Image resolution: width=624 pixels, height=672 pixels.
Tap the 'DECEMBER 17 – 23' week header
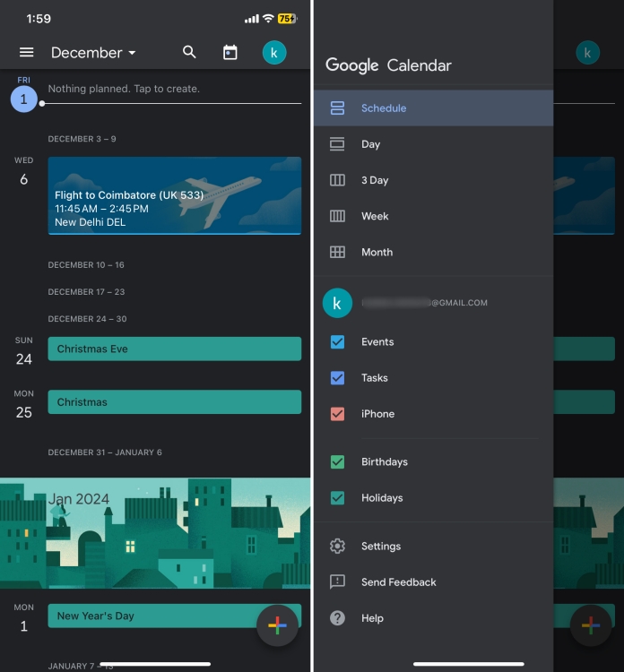pos(86,292)
